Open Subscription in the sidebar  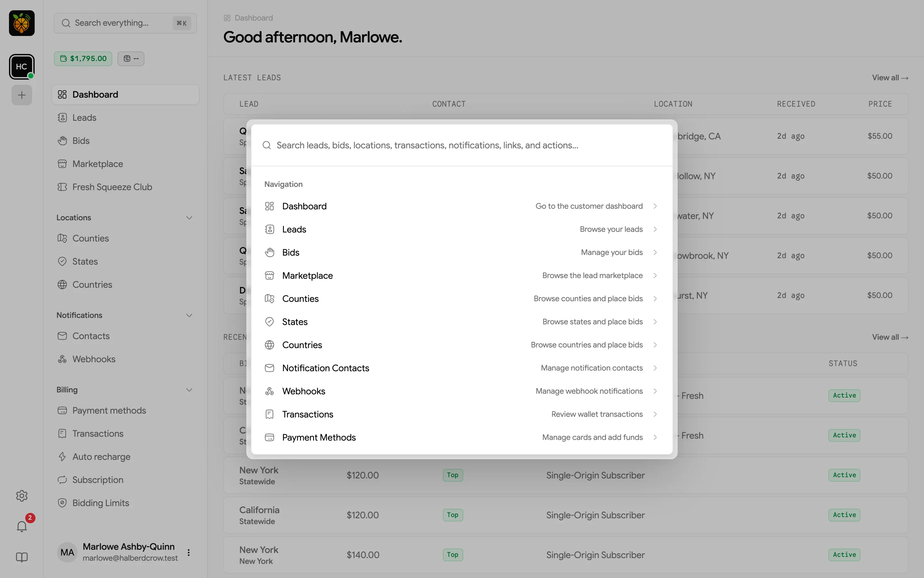tap(125, 480)
